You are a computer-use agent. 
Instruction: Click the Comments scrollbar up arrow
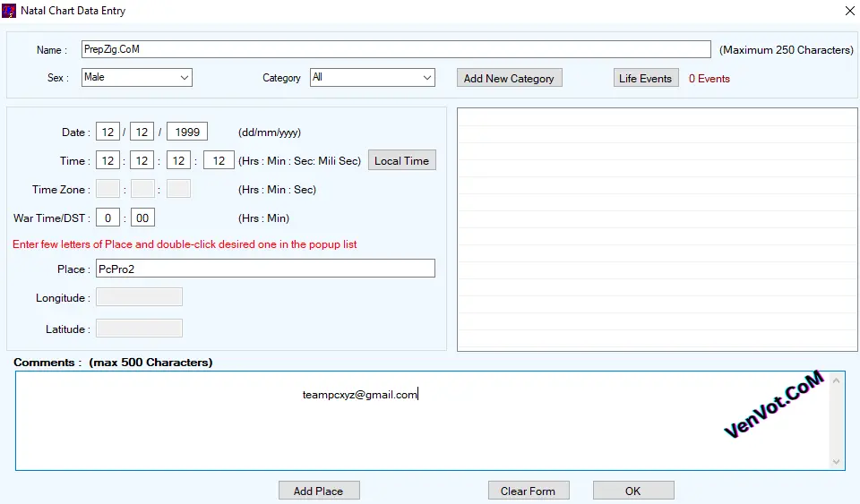pyautogui.click(x=836, y=380)
